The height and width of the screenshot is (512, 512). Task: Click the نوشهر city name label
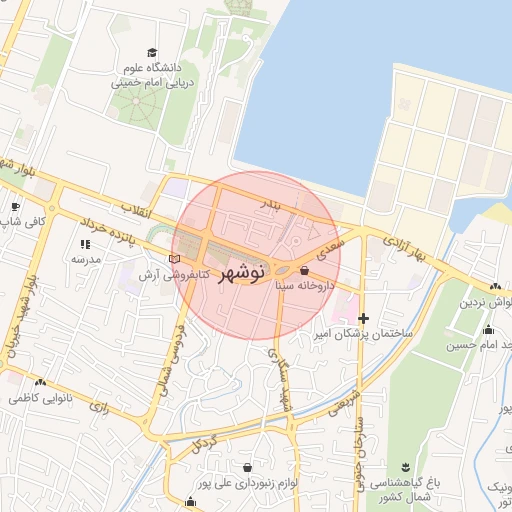pos(242,274)
